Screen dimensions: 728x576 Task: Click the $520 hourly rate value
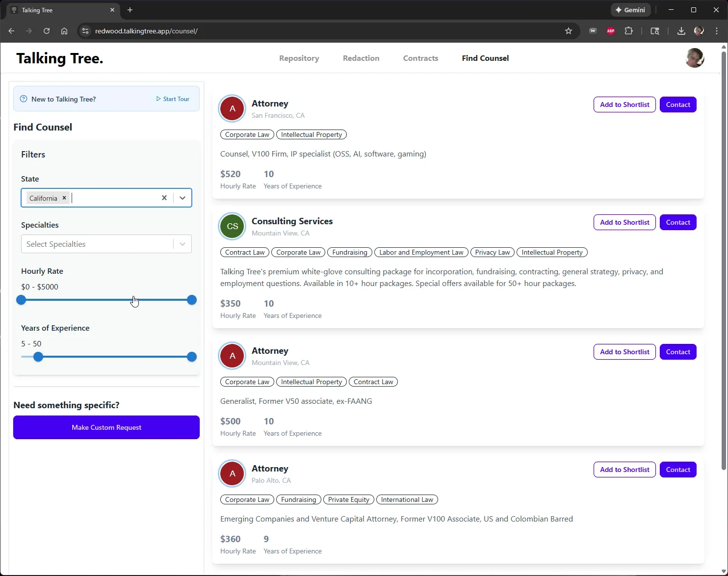click(x=231, y=174)
